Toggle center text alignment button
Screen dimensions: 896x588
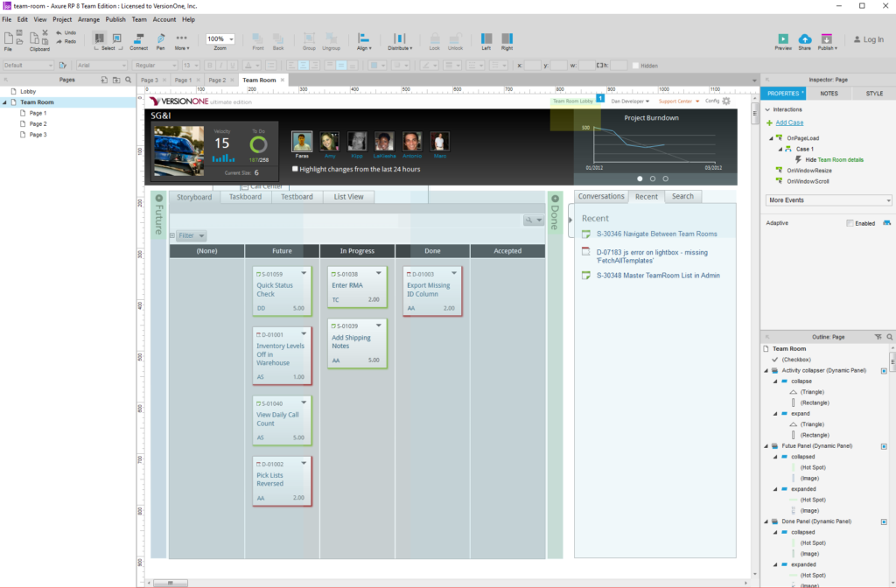coord(303,65)
